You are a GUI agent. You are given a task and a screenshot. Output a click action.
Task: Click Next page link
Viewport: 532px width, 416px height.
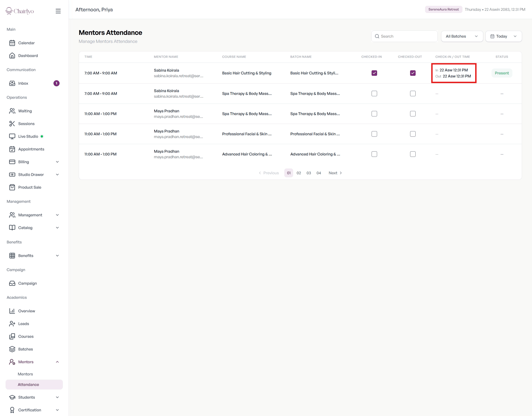click(x=335, y=173)
